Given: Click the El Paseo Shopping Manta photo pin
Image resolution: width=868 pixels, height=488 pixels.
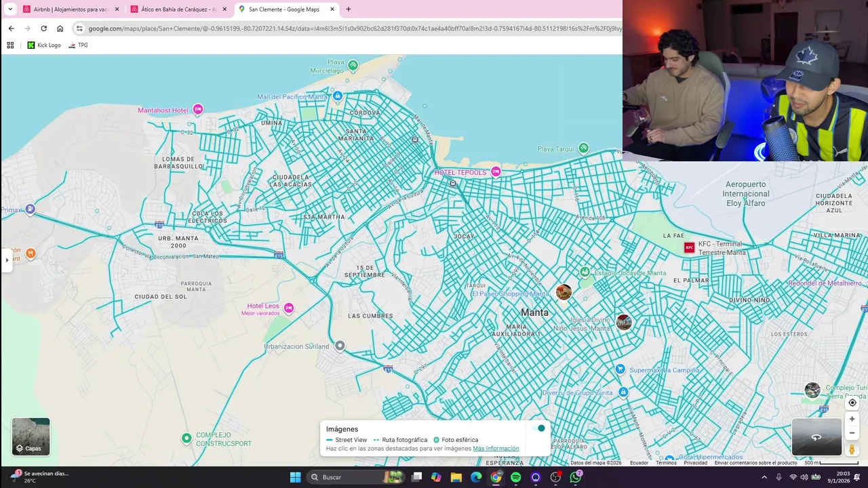Looking at the screenshot, I should tap(564, 292).
